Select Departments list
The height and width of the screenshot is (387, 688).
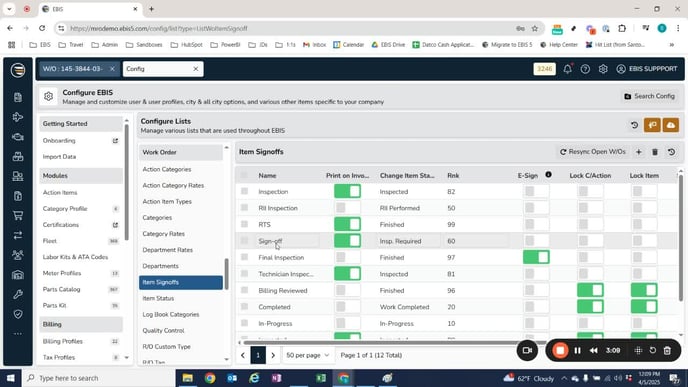click(160, 266)
